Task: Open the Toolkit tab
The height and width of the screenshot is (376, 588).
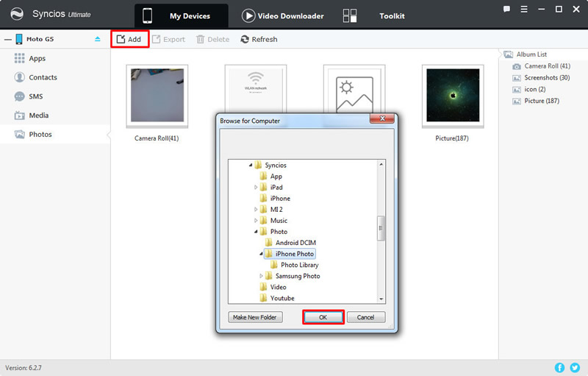Action: (392, 15)
